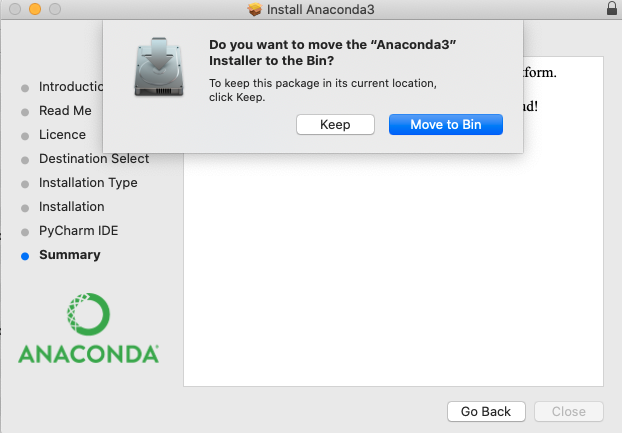Viewport: 622px width, 433px height.
Task: Click the greyed-out Close button
Action: coord(568,412)
